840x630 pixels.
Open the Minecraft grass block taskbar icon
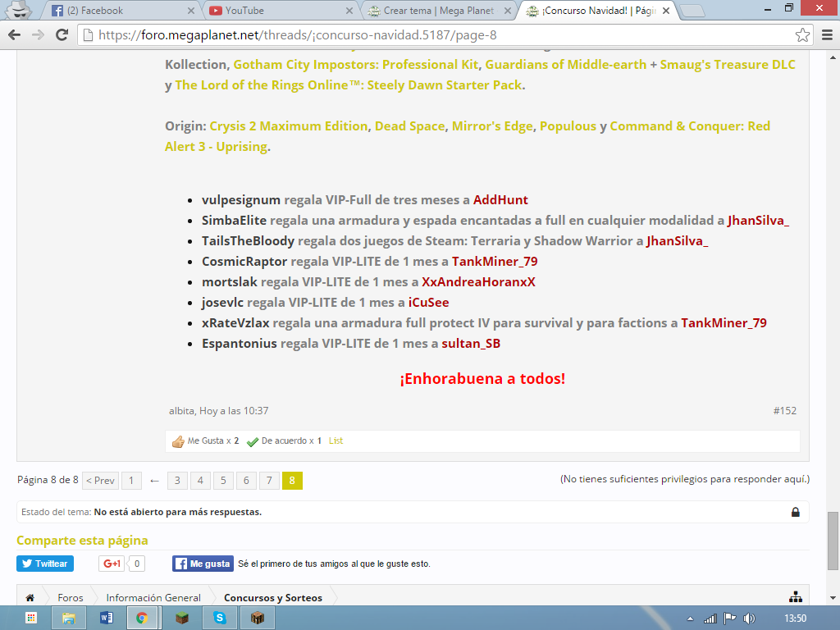[182, 619]
